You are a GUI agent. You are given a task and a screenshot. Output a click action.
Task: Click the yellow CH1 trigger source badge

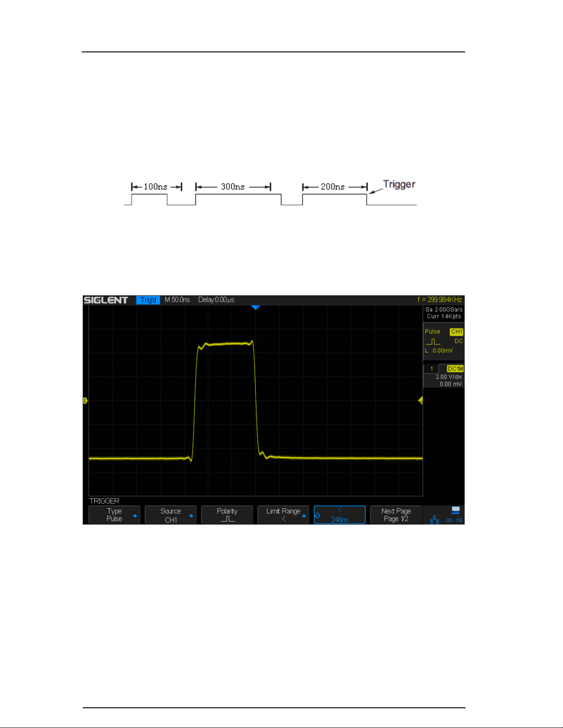(x=456, y=332)
